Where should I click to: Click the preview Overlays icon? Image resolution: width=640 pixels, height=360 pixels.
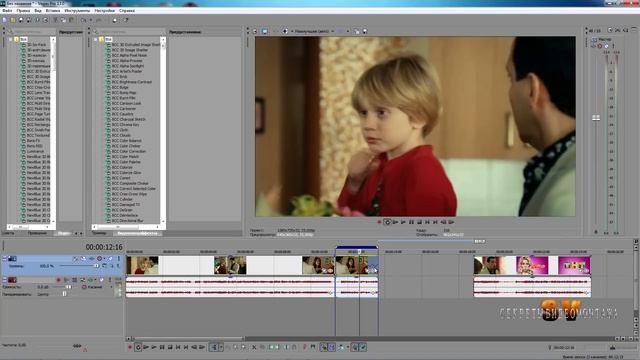(x=341, y=31)
